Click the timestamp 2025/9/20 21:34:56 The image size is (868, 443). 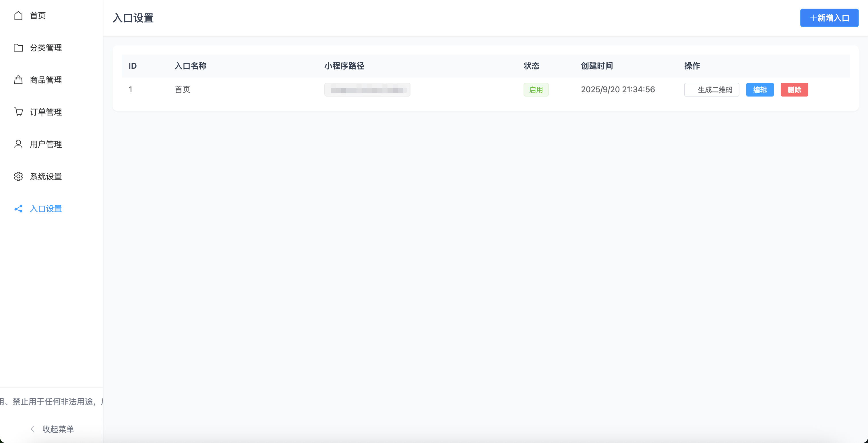(x=618, y=89)
